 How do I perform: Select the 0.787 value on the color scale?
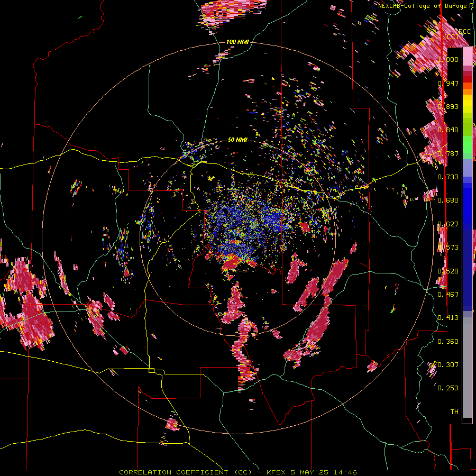(x=448, y=153)
